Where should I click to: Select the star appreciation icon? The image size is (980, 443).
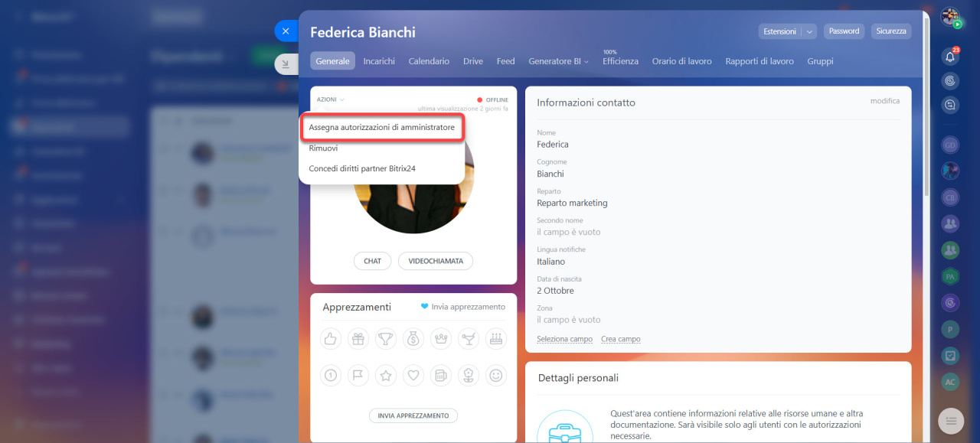[x=386, y=375]
